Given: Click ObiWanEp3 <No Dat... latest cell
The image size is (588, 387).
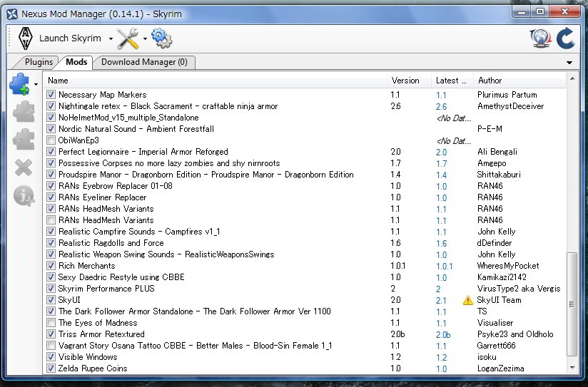Looking at the screenshot, I should coord(453,141).
